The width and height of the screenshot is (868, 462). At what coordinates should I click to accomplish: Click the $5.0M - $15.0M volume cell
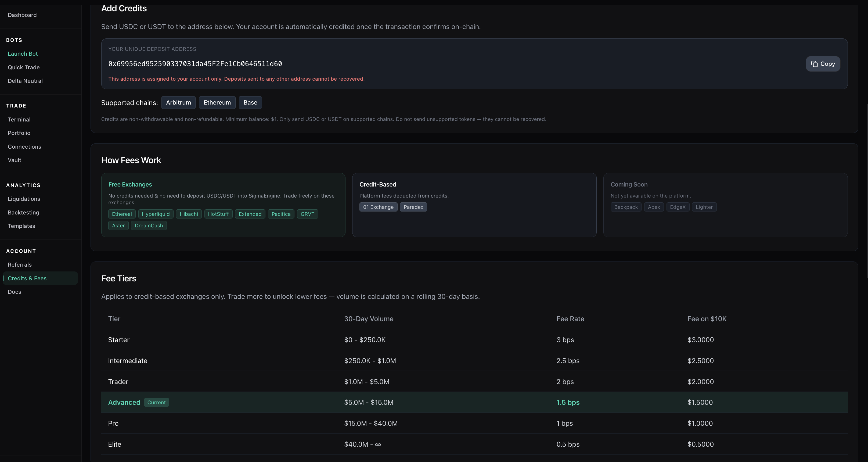point(369,402)
